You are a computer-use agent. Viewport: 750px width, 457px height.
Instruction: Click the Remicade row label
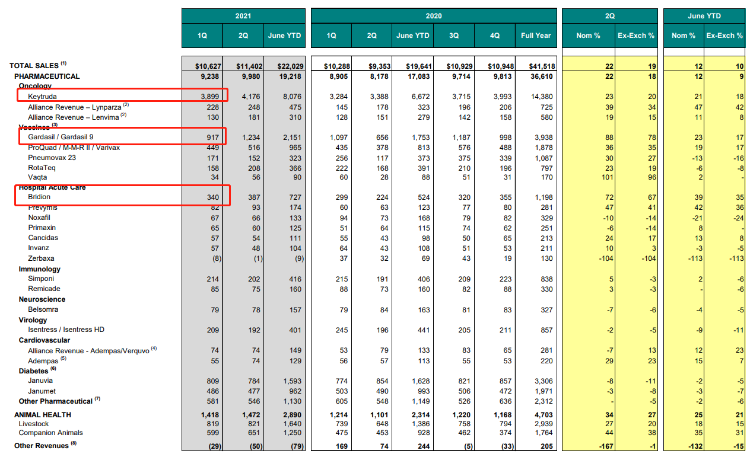coord(44,289)
